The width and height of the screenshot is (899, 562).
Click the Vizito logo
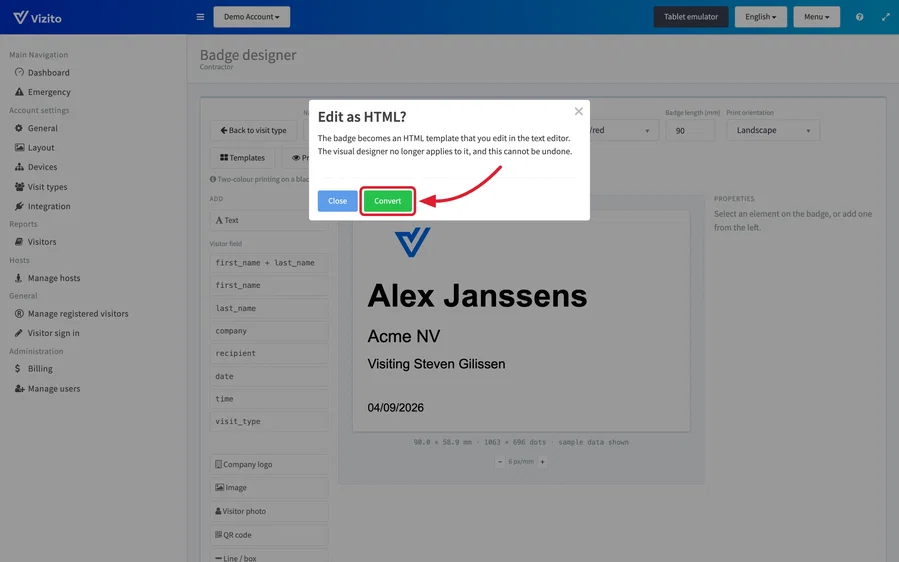click(x=37, y=17)
